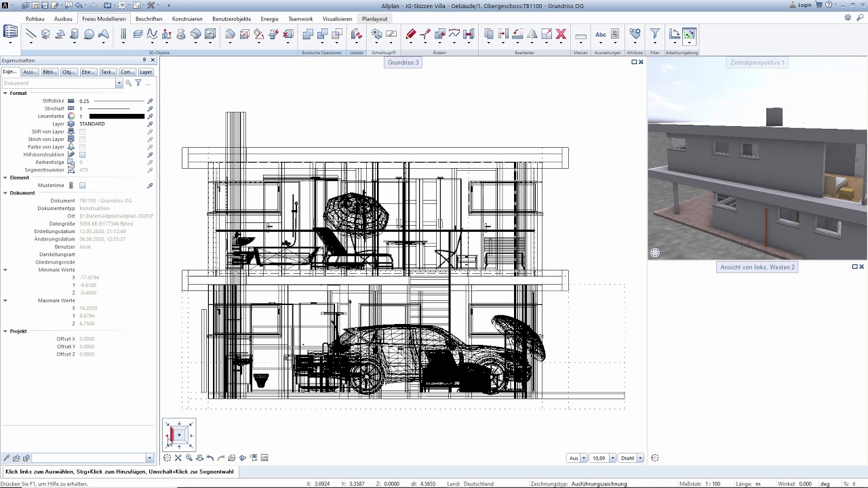Select the 3D line tool in ribbon
868x488 pixels.
pos(31,34)
